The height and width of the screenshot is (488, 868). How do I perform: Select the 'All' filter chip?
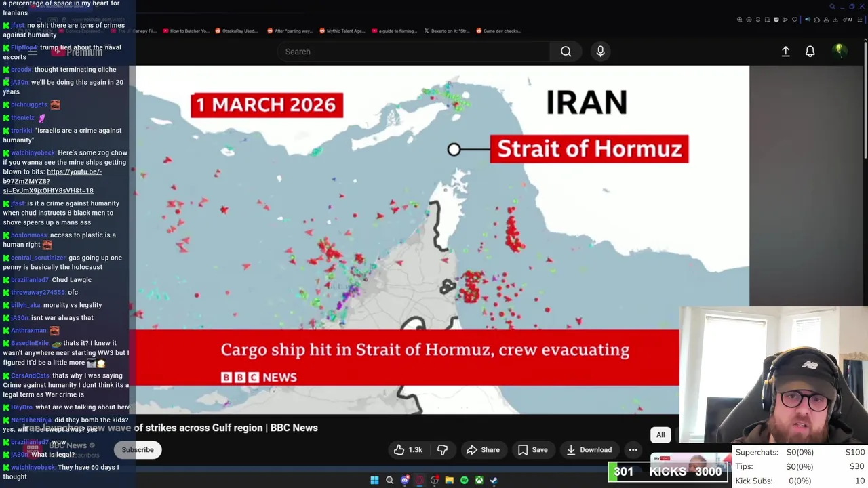click(660, 434)
